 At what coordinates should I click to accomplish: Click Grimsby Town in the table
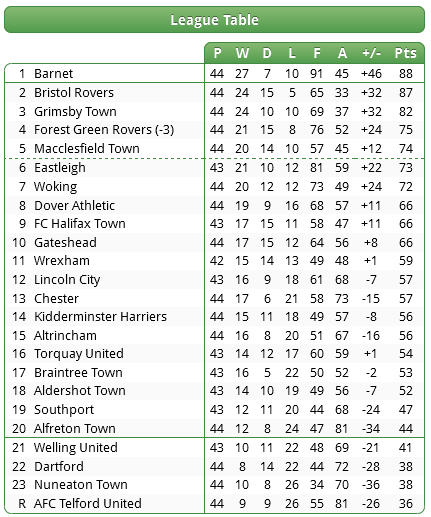pos(75,112)
